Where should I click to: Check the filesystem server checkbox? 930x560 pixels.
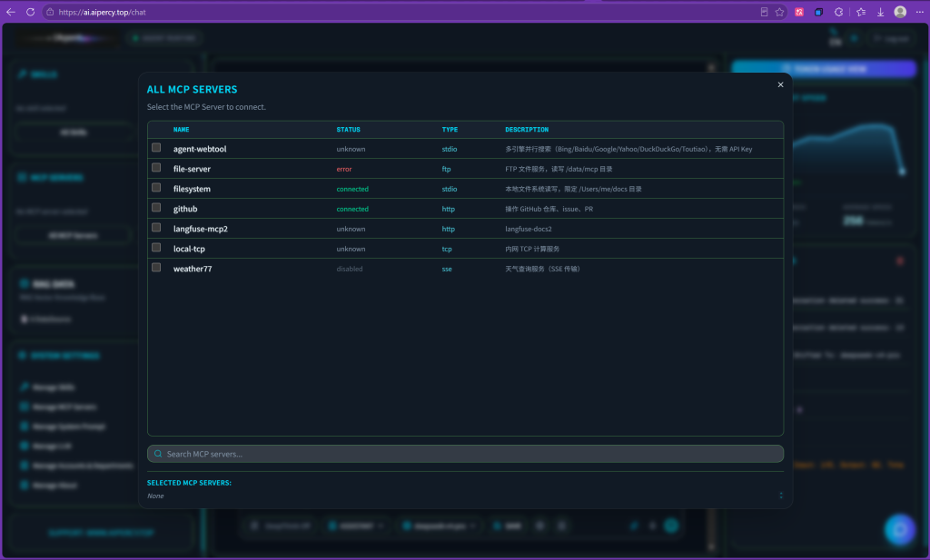[156, 187]
